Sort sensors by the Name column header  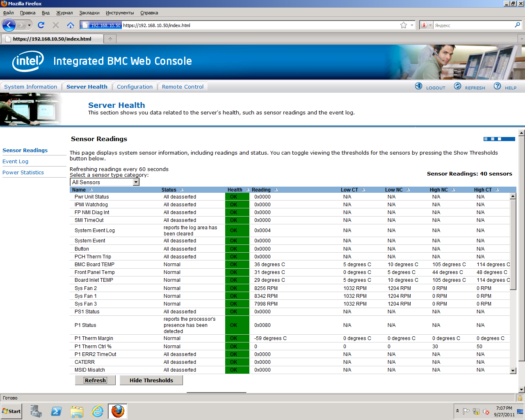79,190
